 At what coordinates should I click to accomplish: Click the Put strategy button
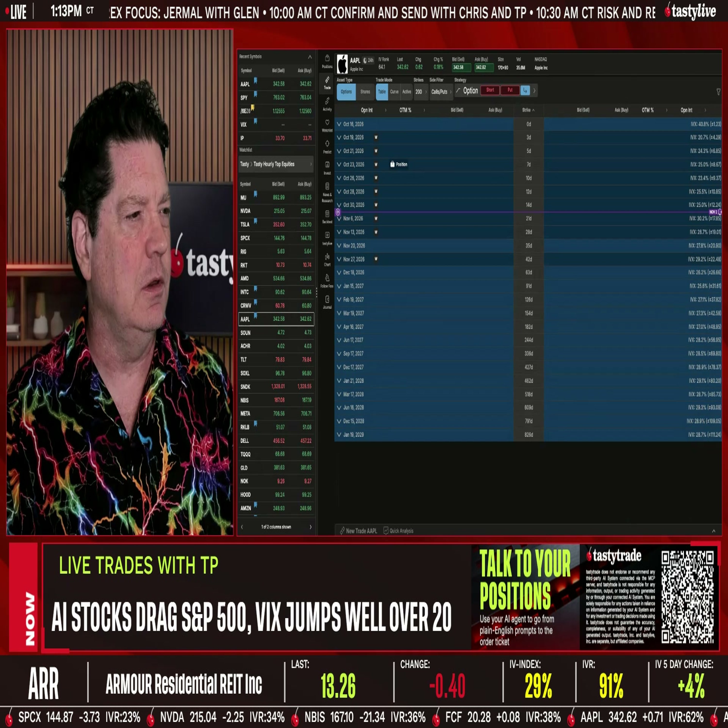(x=510, y=90)
